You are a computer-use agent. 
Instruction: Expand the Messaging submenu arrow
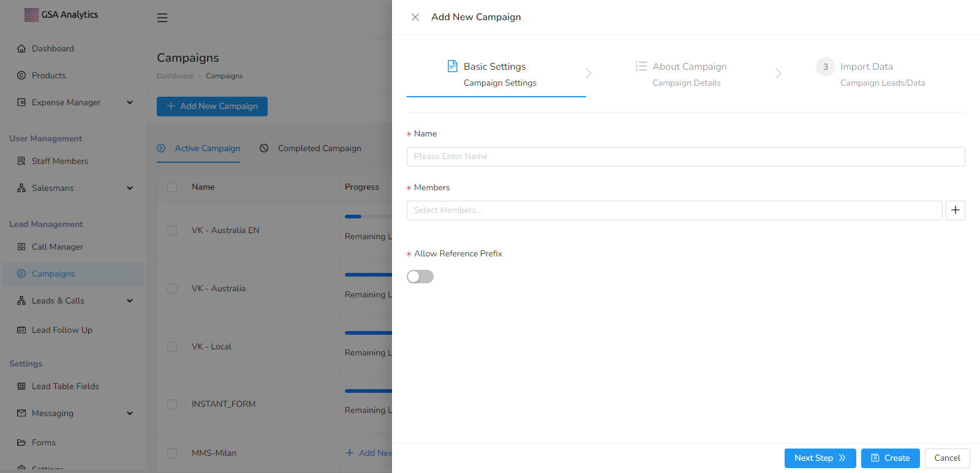pyautogui.click(x=130, y=413)
